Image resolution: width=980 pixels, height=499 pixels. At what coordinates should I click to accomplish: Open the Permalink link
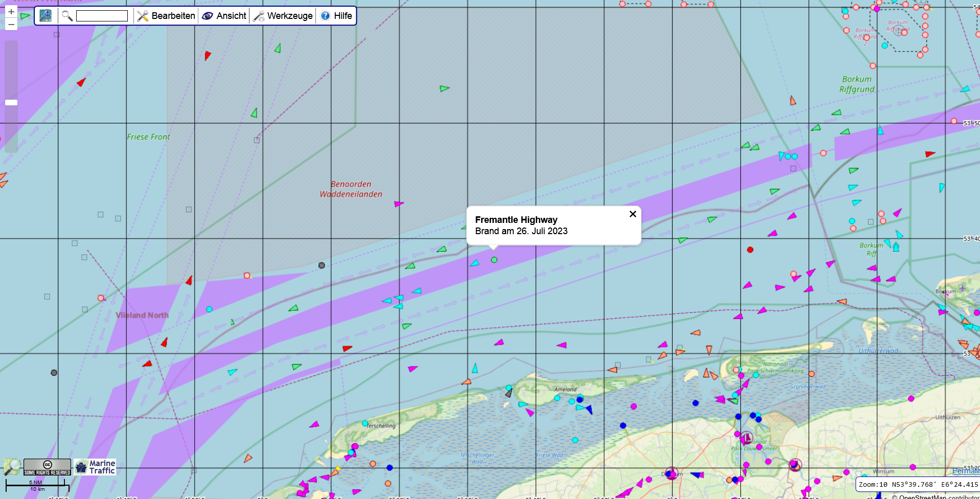point(965,471)
